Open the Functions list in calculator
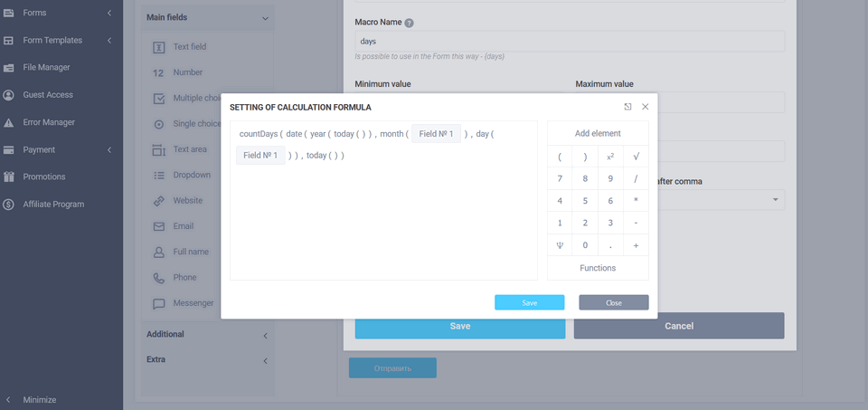 [598, 268]
